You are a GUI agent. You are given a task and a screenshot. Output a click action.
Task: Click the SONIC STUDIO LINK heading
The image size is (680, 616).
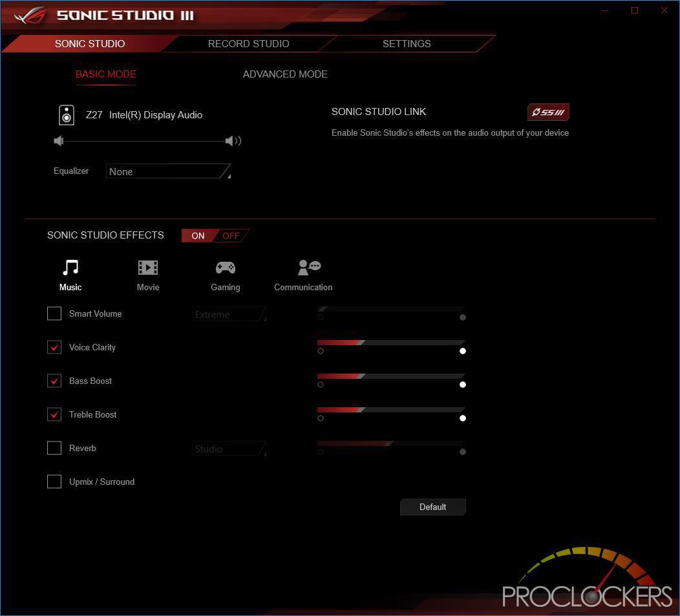(x=379, y=112)
